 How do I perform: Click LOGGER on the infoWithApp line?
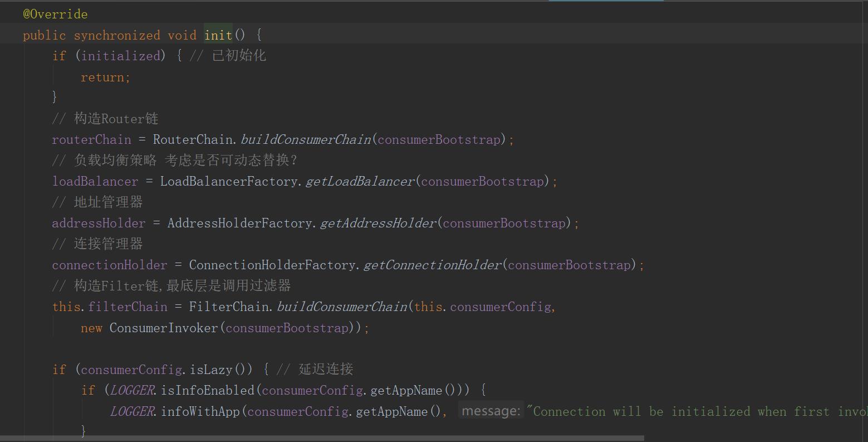click(132, 411)
